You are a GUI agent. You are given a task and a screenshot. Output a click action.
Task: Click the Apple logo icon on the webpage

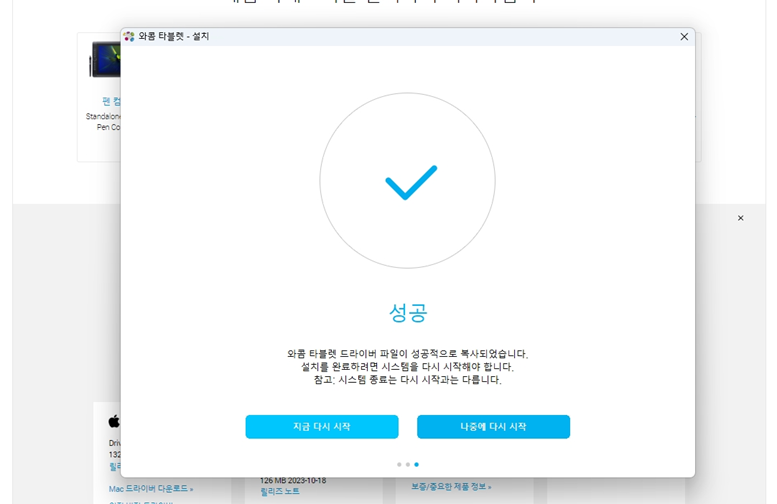pyautogui.click(x=114, y=421)
